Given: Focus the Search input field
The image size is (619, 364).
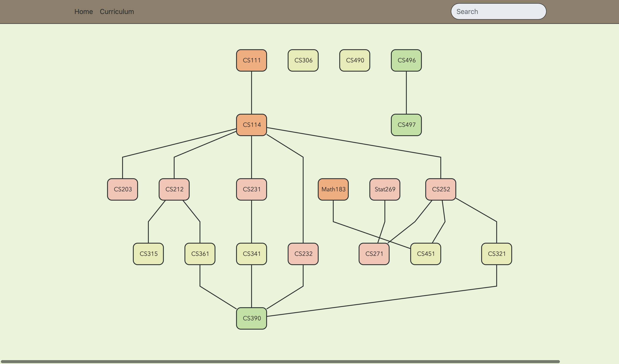Looking at the screenshot, I should [x=498, y=12].
